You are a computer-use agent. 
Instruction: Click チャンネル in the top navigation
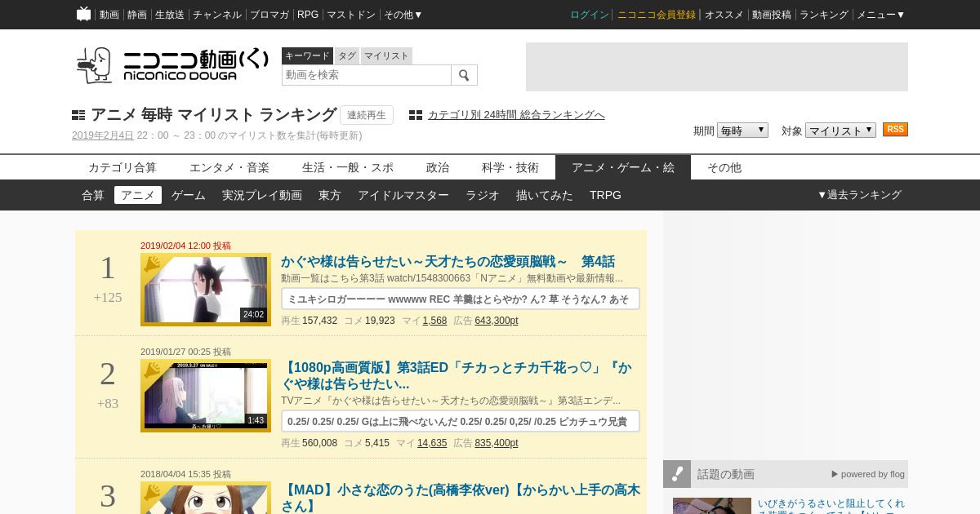217,15
